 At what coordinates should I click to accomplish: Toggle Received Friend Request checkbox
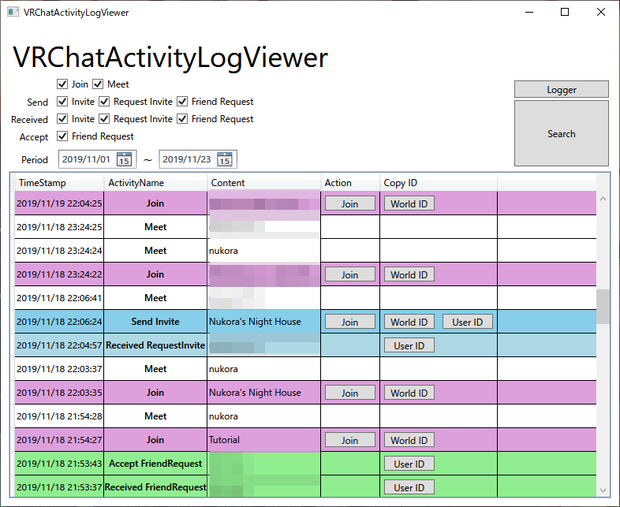[182, 119]
